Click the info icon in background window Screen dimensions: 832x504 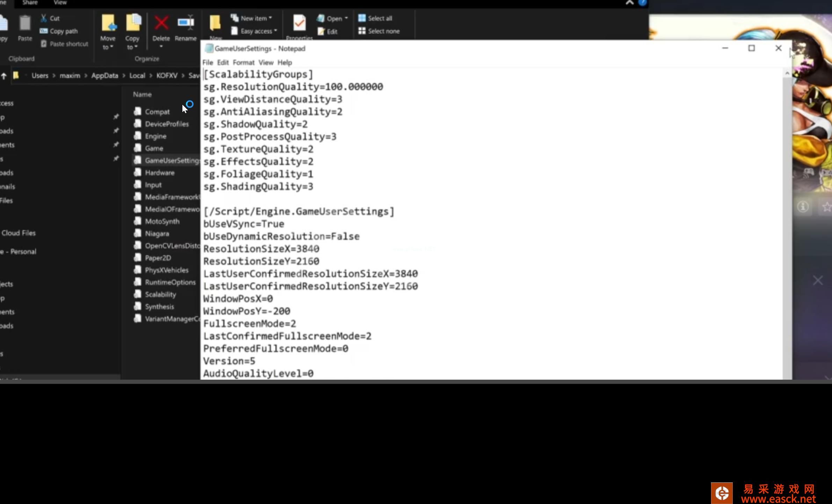coord(803,207)
